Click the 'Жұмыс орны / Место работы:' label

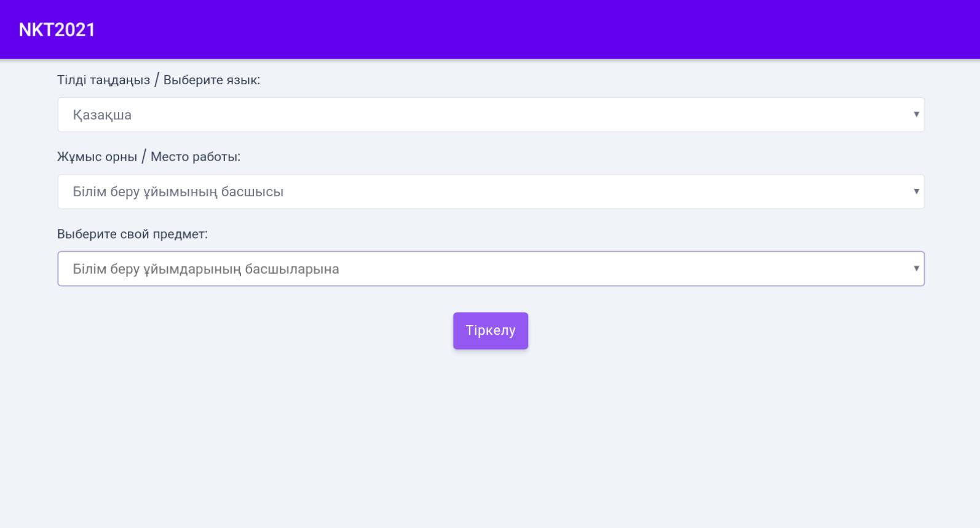149,157
